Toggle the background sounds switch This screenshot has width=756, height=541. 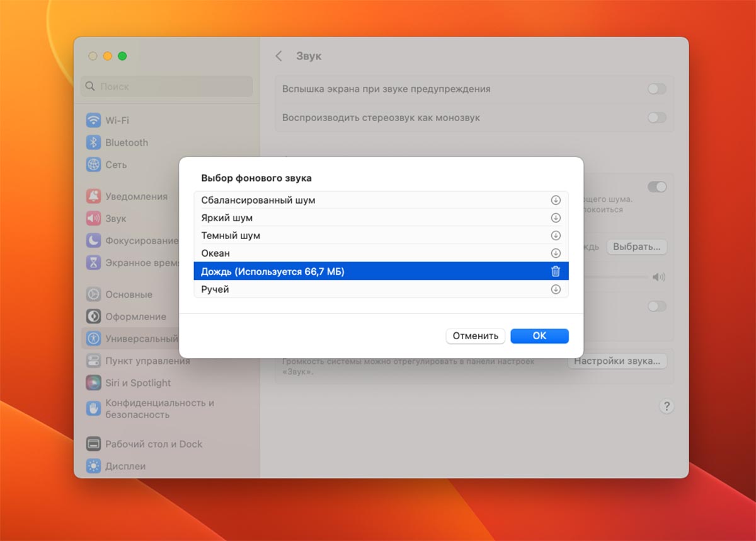(656, 187)
